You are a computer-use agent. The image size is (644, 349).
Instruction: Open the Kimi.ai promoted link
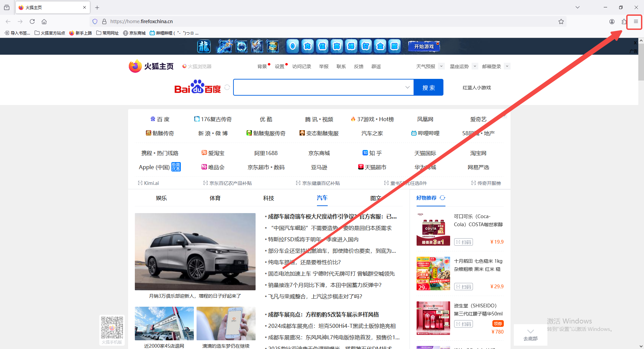tap(148, 183)
